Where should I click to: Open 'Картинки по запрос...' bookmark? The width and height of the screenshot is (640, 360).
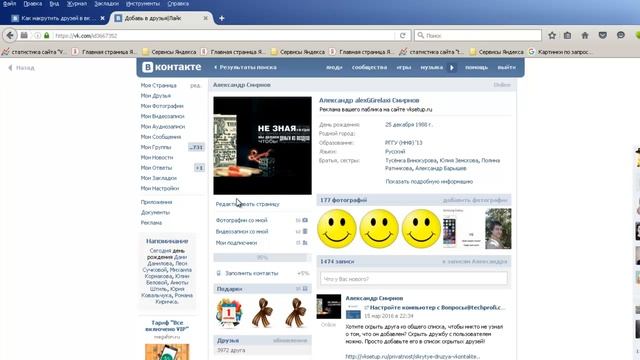[x=560, y=52]
